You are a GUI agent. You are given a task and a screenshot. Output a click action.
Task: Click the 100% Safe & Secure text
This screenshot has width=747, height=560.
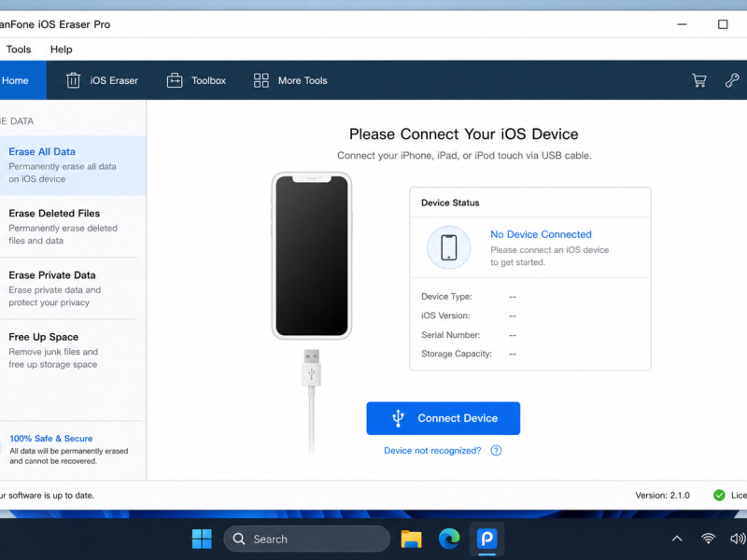click(x=51, y=439)
